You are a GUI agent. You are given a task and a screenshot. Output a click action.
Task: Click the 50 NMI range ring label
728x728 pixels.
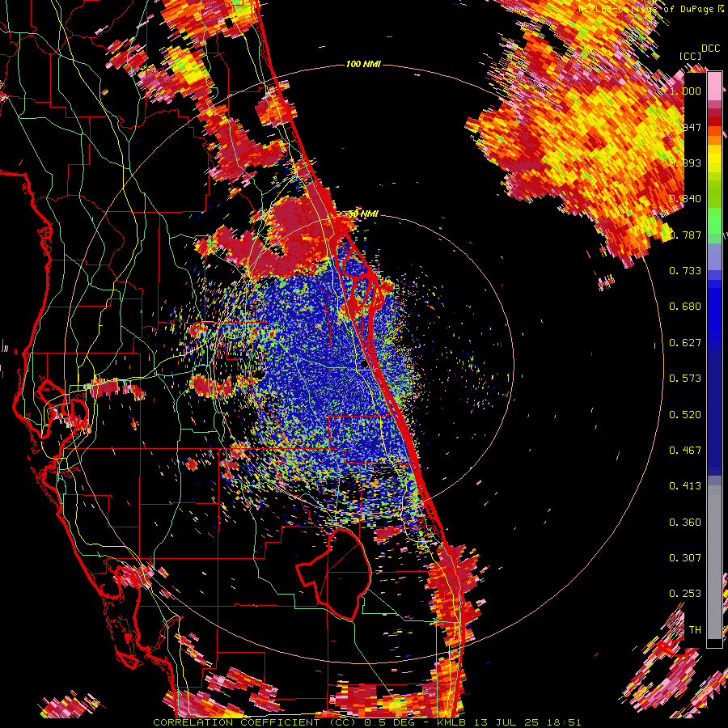[x=363, y=214]
